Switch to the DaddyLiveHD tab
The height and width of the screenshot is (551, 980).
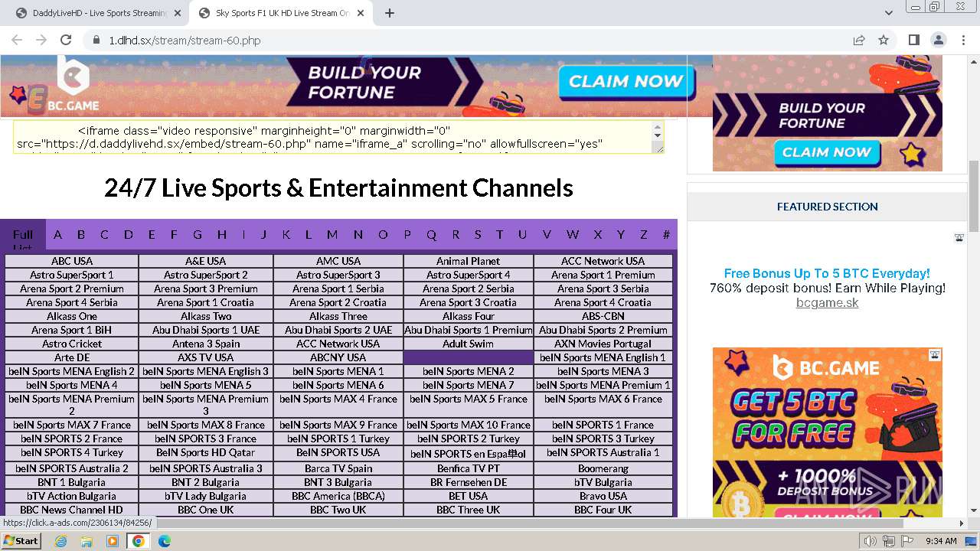tap(98, 13)
